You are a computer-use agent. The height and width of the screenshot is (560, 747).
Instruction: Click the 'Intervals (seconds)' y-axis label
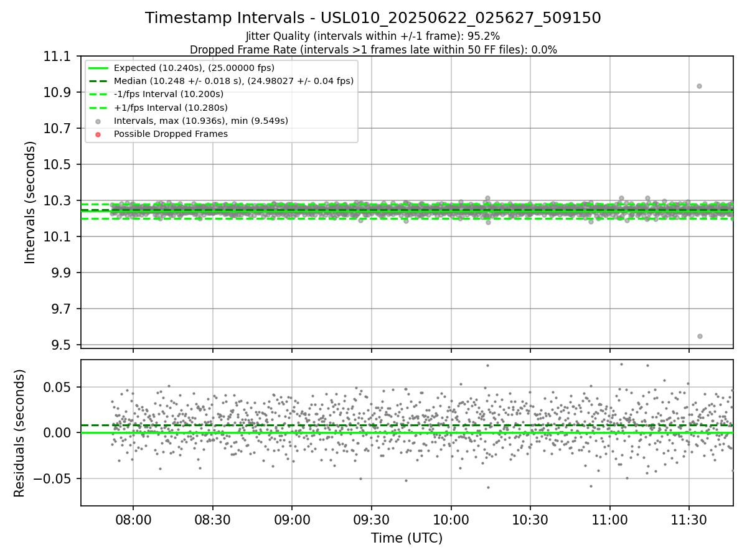point(31,202)
